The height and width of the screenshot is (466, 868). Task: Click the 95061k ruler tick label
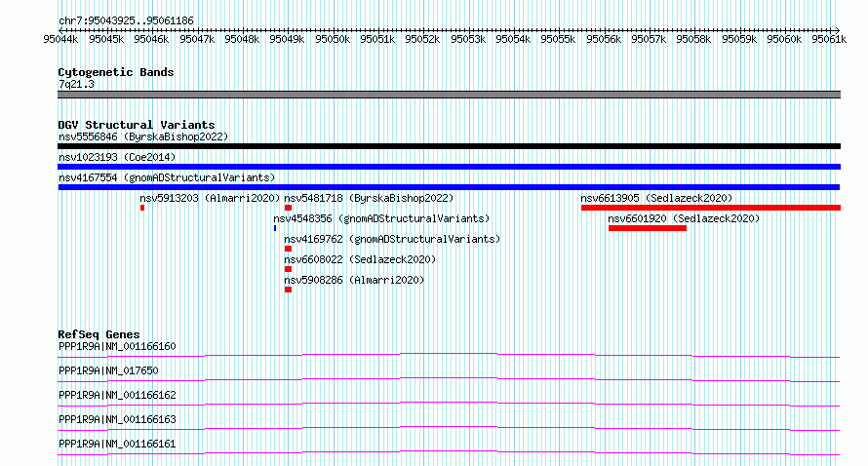[x=829, y=39]
